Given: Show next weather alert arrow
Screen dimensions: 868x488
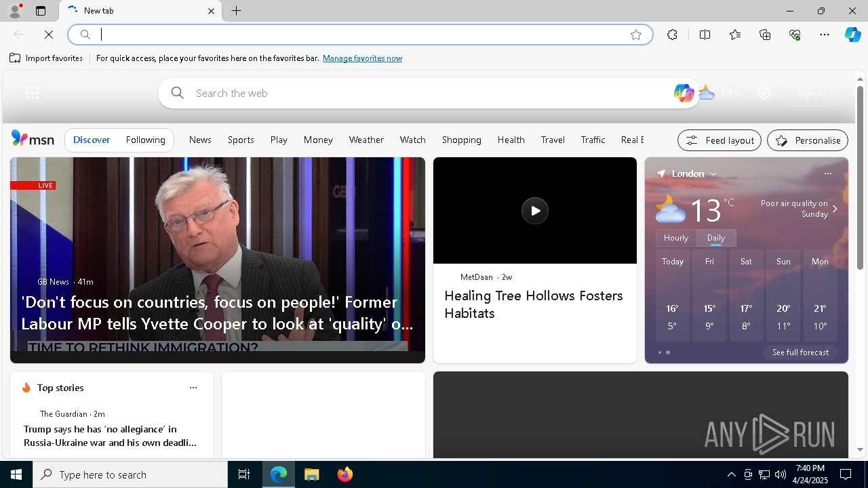Looking at the screenshot, I should coord(835,209).
